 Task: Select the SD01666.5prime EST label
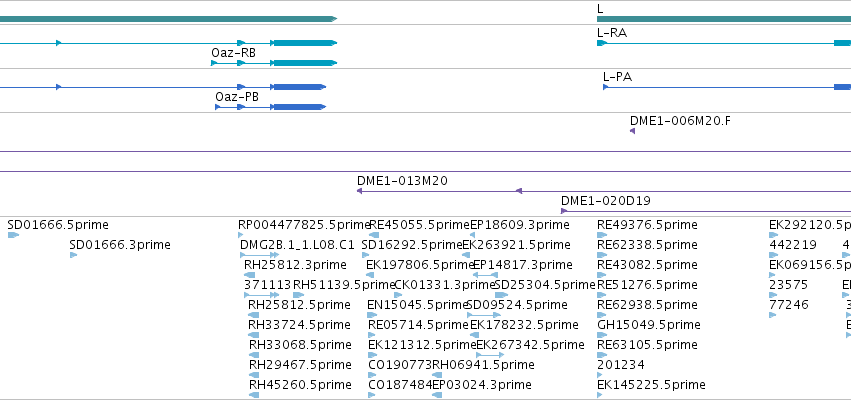(58, 225)
